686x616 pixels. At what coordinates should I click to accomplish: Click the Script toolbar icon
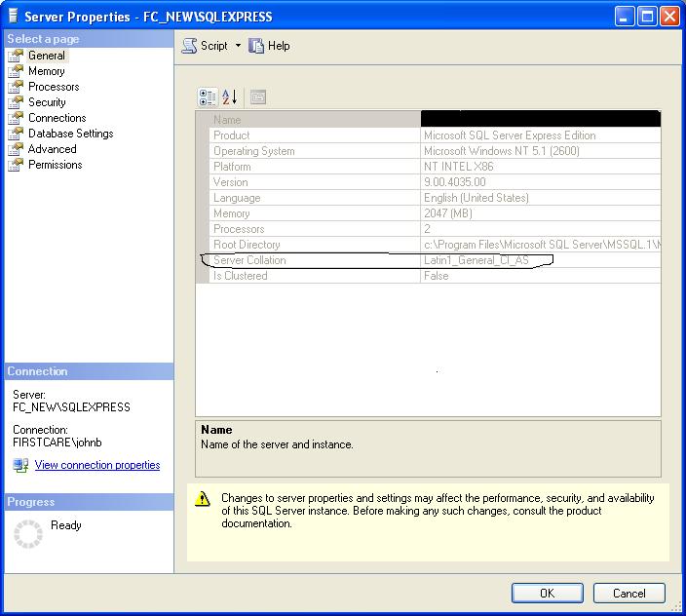pos(189,46)
